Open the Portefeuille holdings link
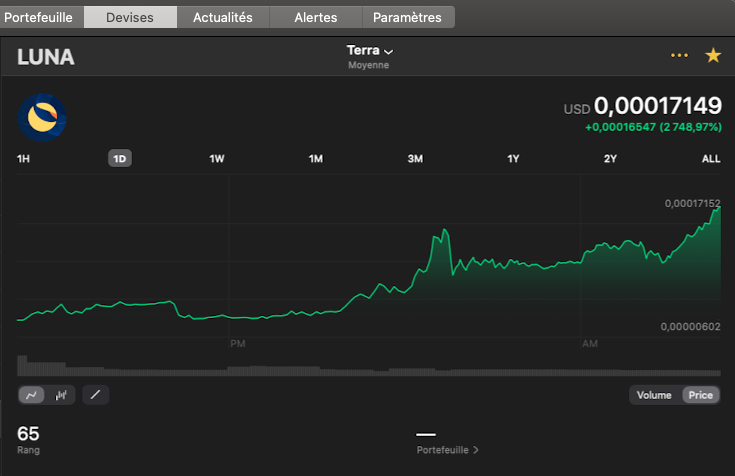Screen dimensions: 735x476 tap(447, 450)
